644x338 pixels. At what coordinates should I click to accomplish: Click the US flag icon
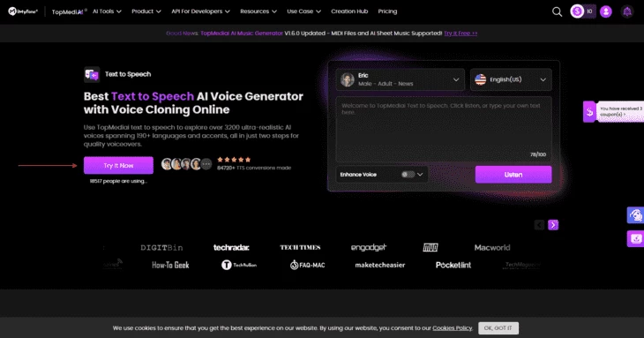coord(481,79)
